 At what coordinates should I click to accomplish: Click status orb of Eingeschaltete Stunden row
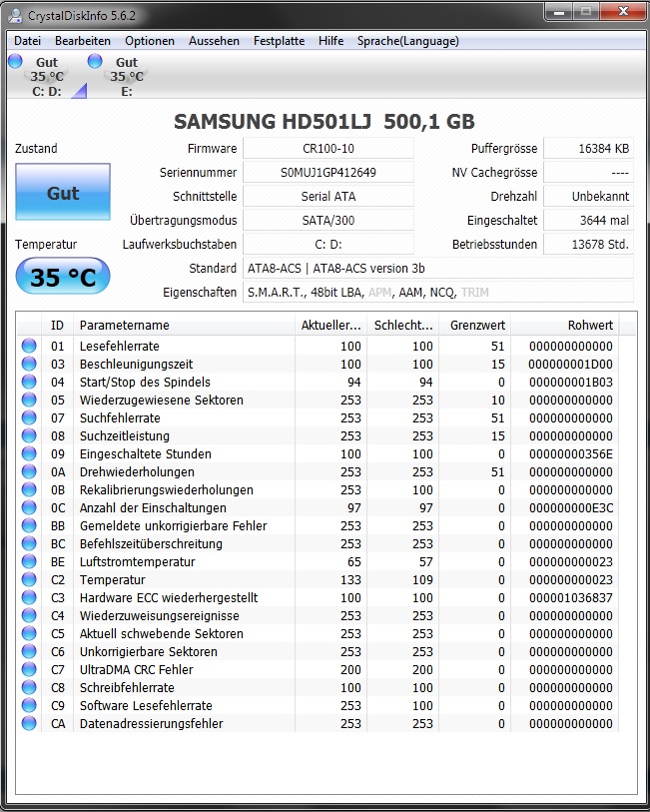click(x=29, y=453)
